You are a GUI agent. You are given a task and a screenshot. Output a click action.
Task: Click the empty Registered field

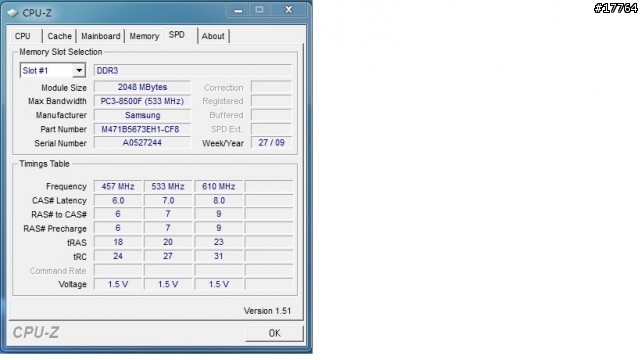point(271,101)
